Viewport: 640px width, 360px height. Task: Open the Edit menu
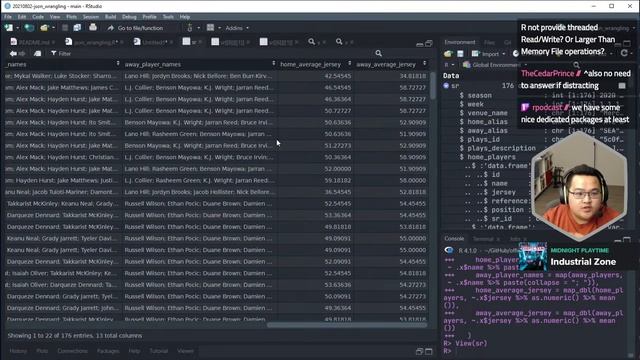coord(22,17)
